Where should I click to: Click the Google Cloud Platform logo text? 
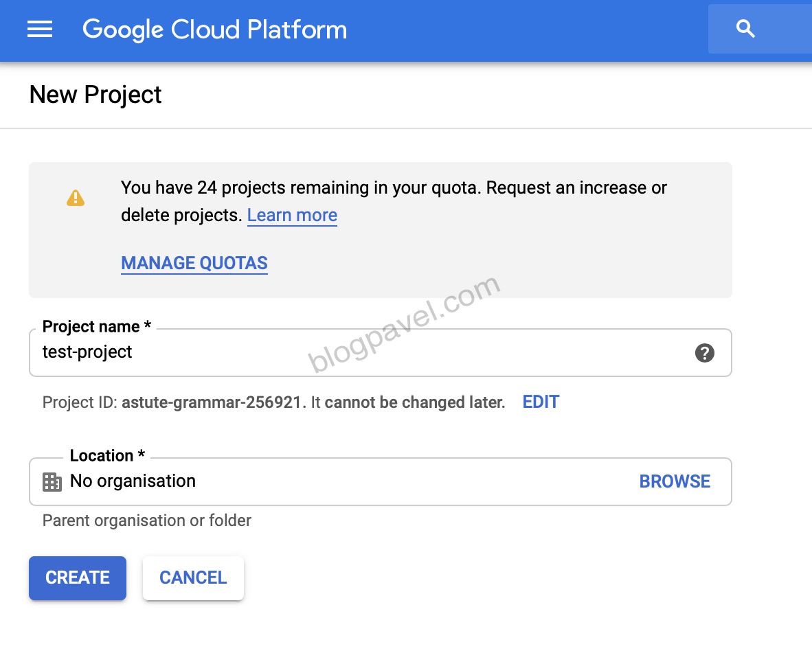coord(214,30)
